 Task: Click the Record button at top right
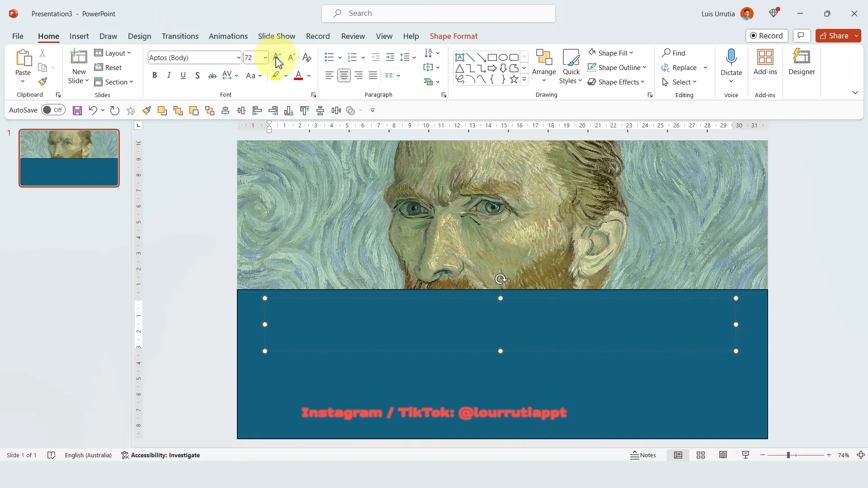point(767,36)
